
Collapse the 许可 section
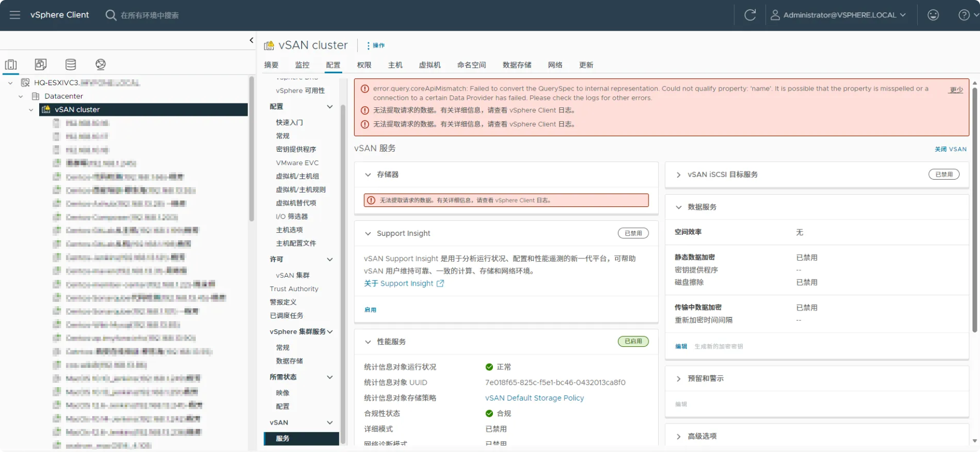(330, 260)
